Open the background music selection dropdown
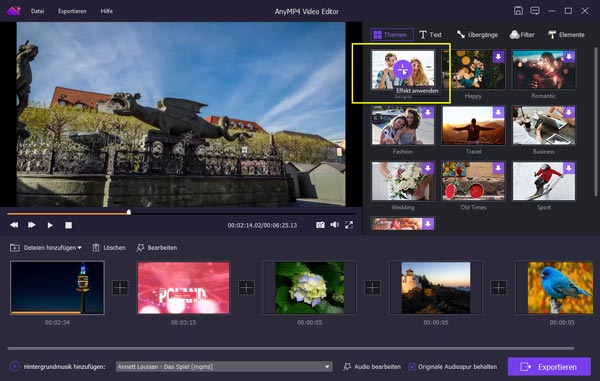The height and width of the screenshot is (381, 600). click(x=224, y=366)
